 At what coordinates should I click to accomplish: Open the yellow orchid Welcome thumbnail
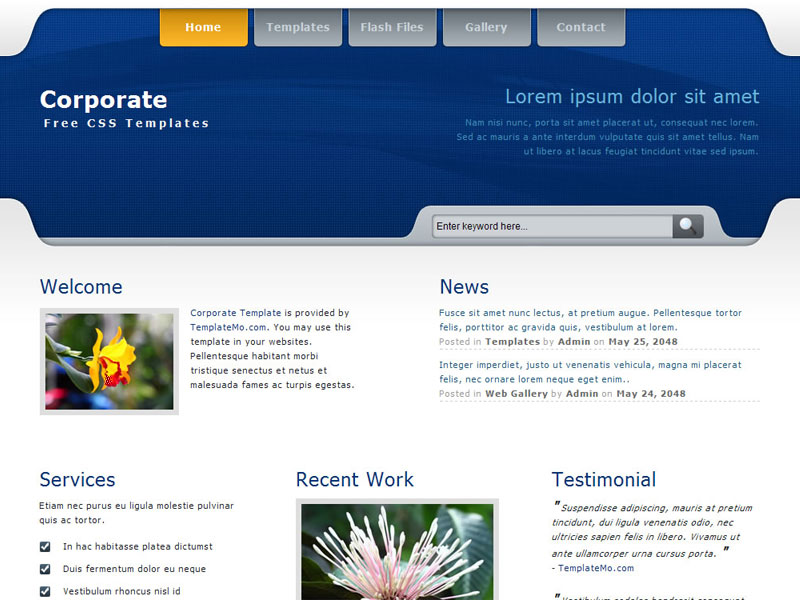(109, 361)
